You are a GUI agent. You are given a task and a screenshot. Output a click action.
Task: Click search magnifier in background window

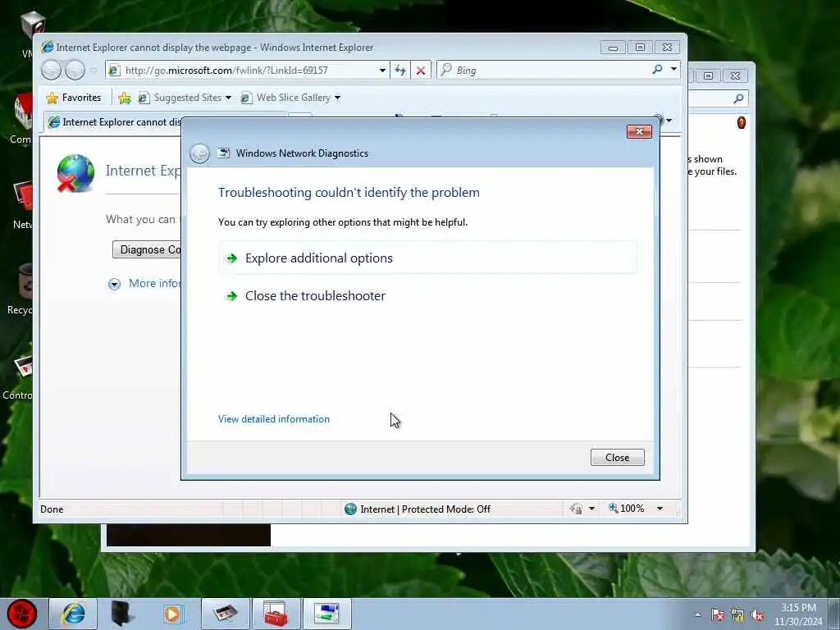click(x=738, y=98)
